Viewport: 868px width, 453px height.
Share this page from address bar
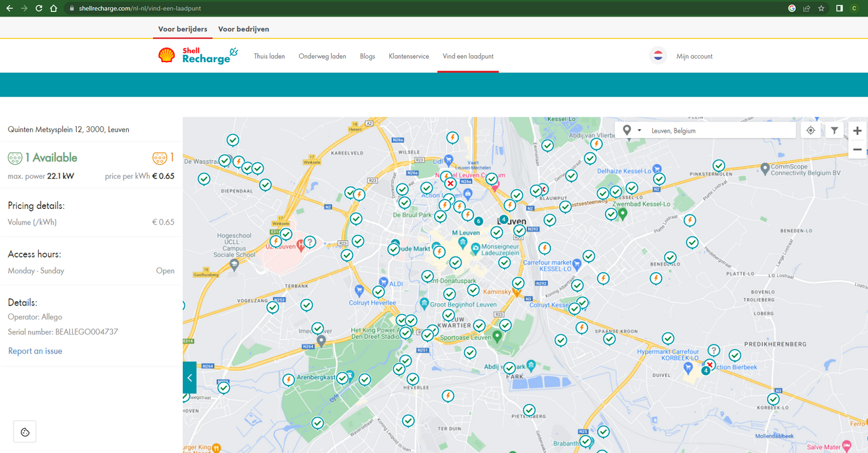click(x=807, y=8)
